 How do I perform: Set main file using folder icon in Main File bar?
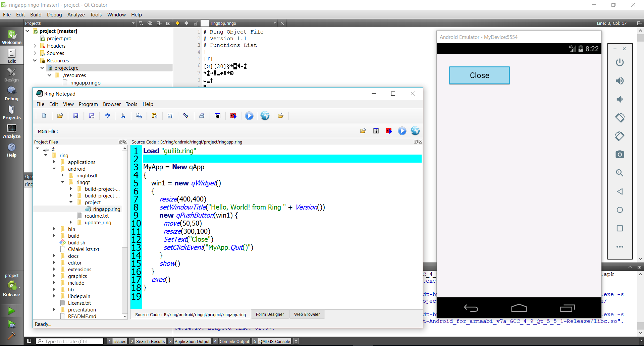point(363,131)
